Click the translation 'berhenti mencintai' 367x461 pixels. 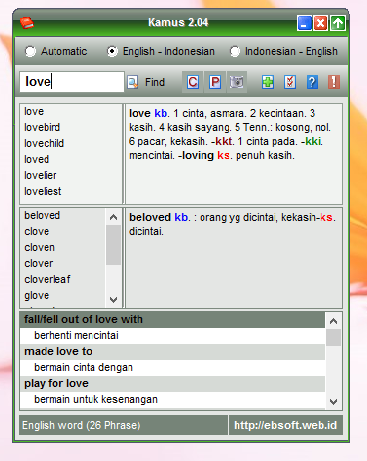click(x=172, y=336)
